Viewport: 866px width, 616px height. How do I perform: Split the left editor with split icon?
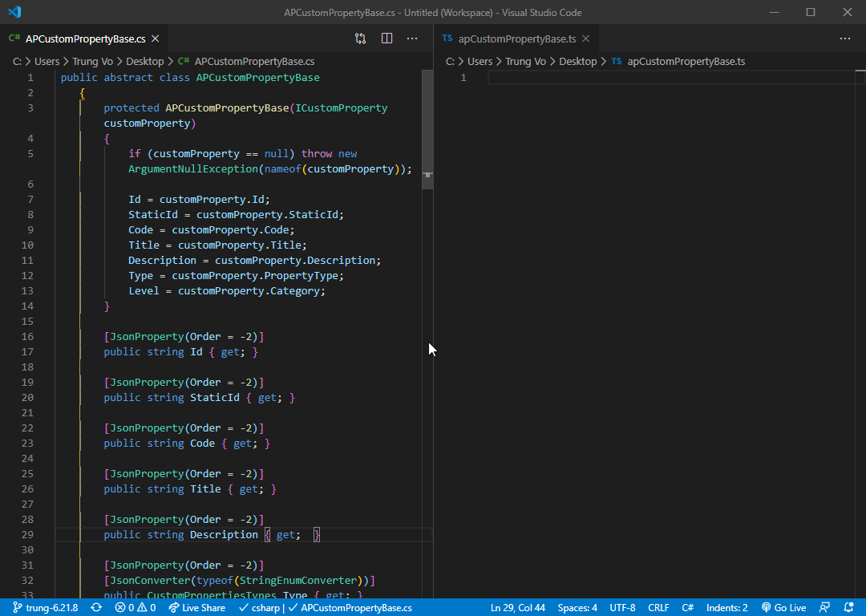click(x=386, y=38)
